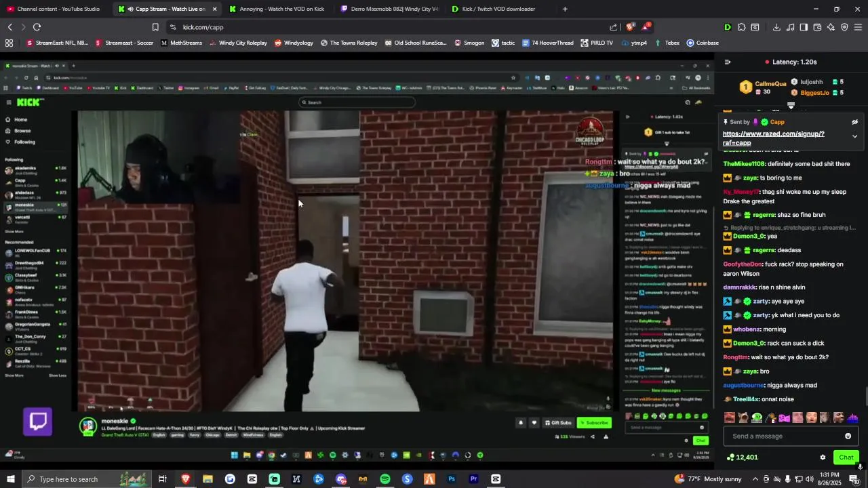The width and height of the screenshot is (868, 488).
Task: Open the volume speaker tray icon
Action: [810, 479]
